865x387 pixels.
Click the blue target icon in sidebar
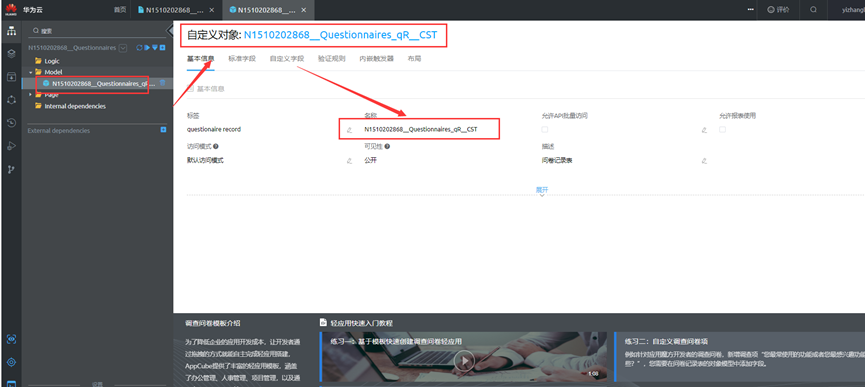11,362
